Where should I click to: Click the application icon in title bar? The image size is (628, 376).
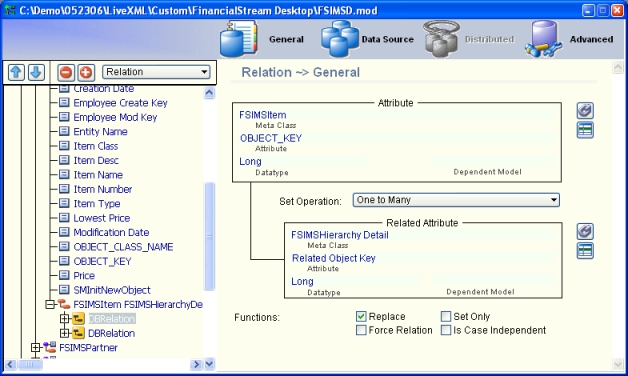click(10, 10)
